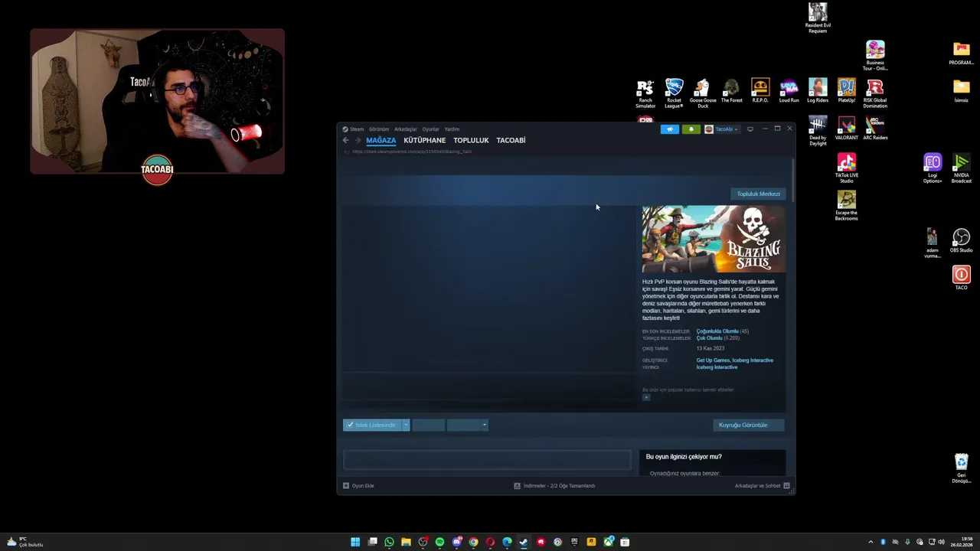Open Topluluk Merkezi button
Screen dimensions: 980x551
758,194
